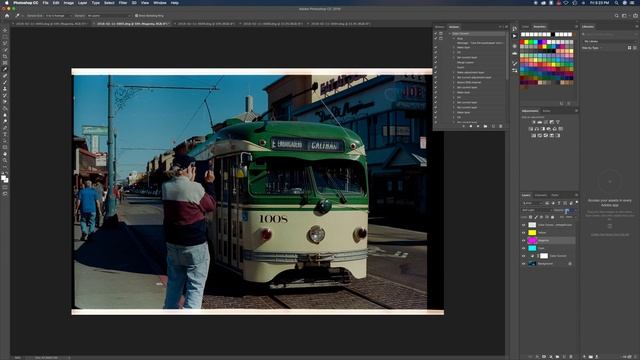Open Photoshop search icon at top right
The width and height of the screenshot is (640, 360).
tap(616, 16)
